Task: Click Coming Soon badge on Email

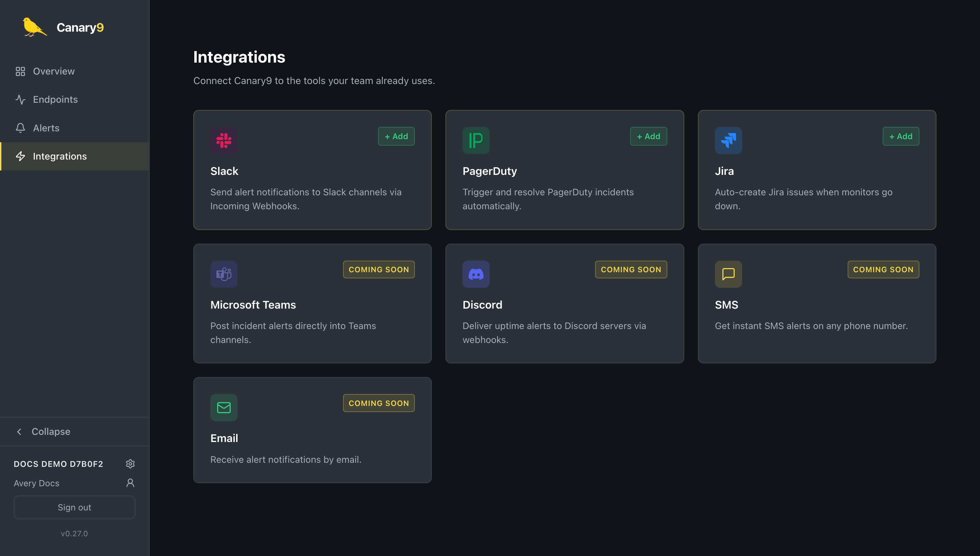Action: click(379, 403)
